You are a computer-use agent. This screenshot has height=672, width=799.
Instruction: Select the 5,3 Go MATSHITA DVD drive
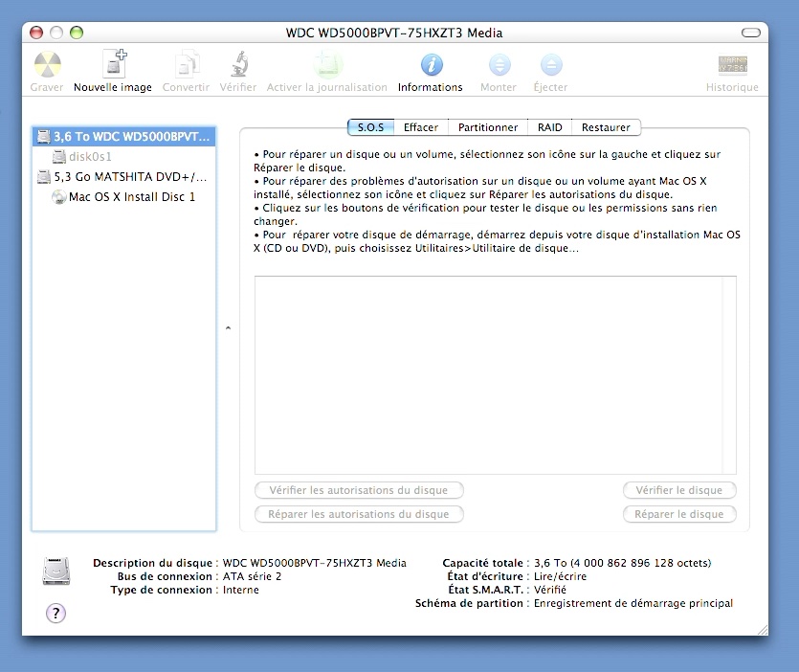tap(123, 177)
